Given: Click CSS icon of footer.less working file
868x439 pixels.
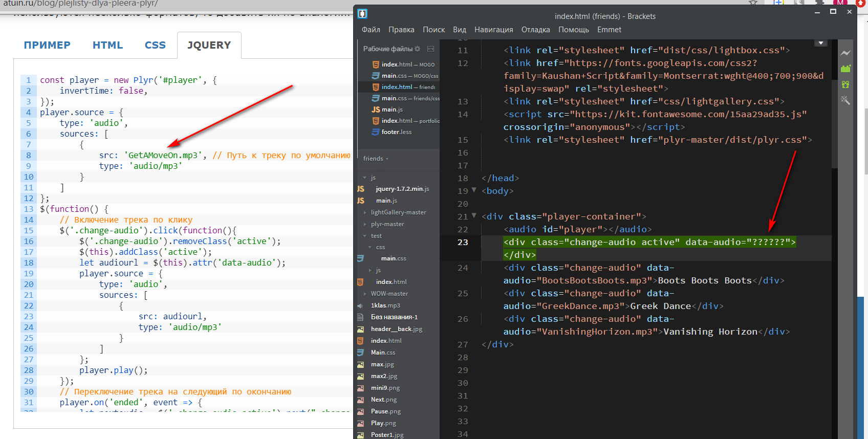Looking at the screenshot, I should pos(376,132).
